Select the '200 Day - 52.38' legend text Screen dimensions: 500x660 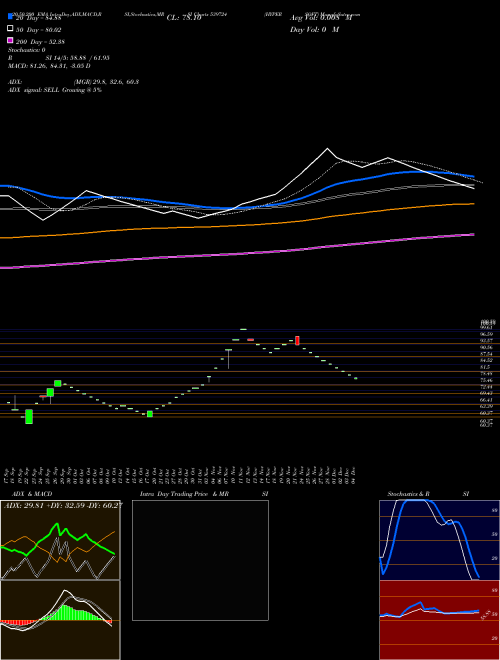click(x=40, y=42)
